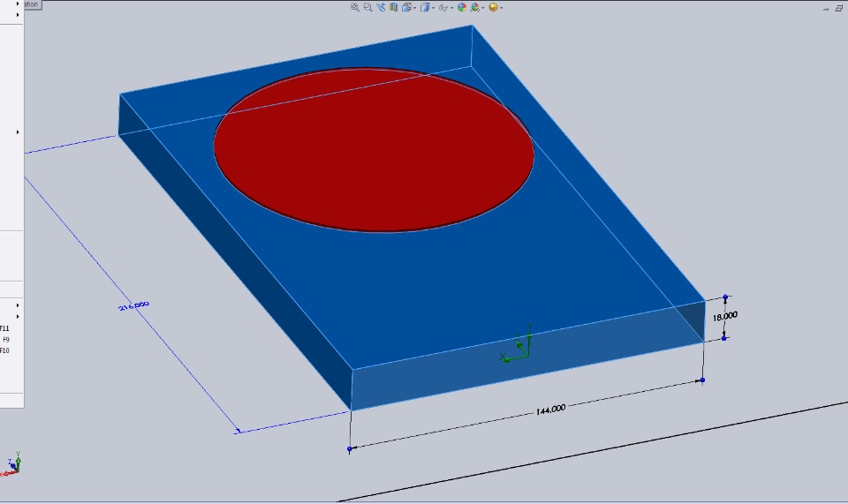Image resolution: width=848 pixels, height=504 pixels.
Task: Click the Apply Scene icon
Action: [x=475, y=7]
